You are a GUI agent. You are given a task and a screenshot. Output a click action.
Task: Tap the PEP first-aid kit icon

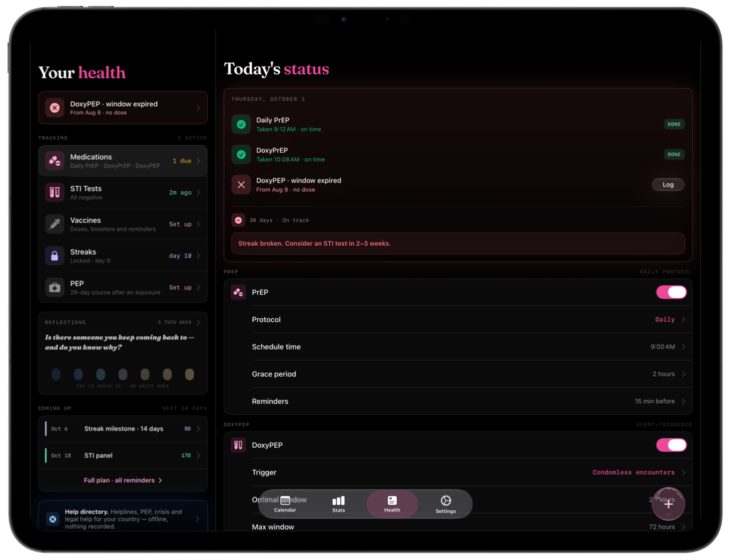tap(54, 288)
